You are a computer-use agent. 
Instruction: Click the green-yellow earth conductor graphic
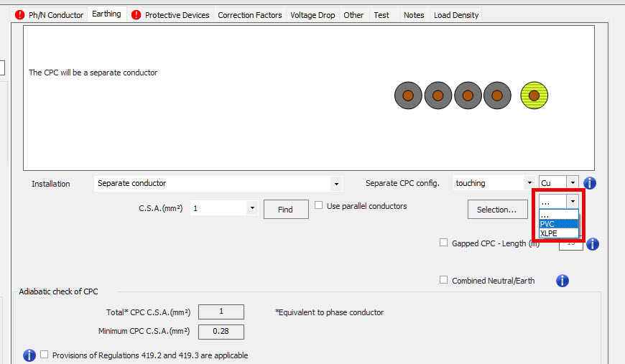click(x=534, y=95)
